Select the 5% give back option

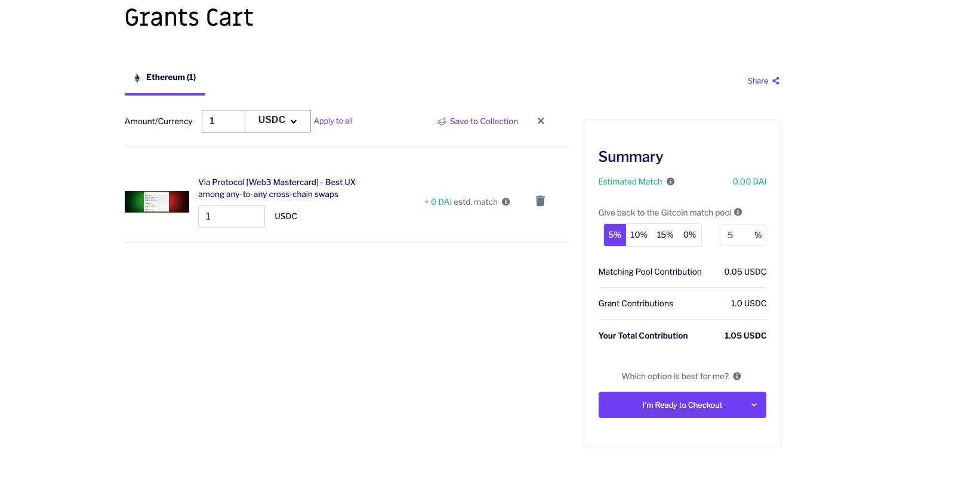tap(615, 235)
